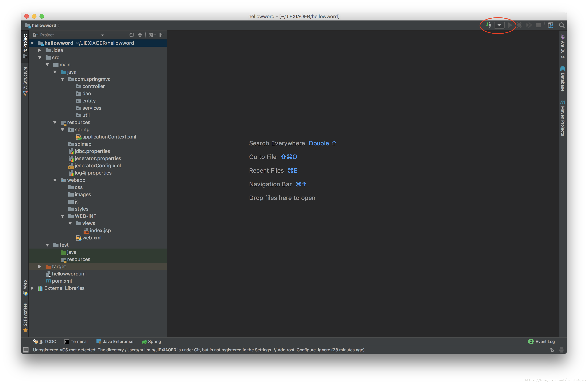Click the Add root link
Viewport: 588px width, 384px height.
(x=286, y=350)
